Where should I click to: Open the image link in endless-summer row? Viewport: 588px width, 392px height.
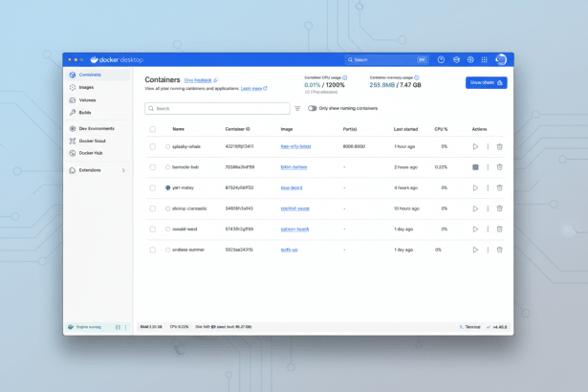click(289, 250)
